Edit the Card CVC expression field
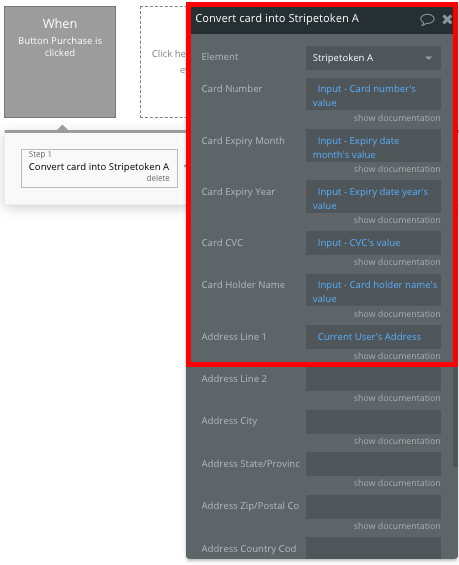 [373, 243]
